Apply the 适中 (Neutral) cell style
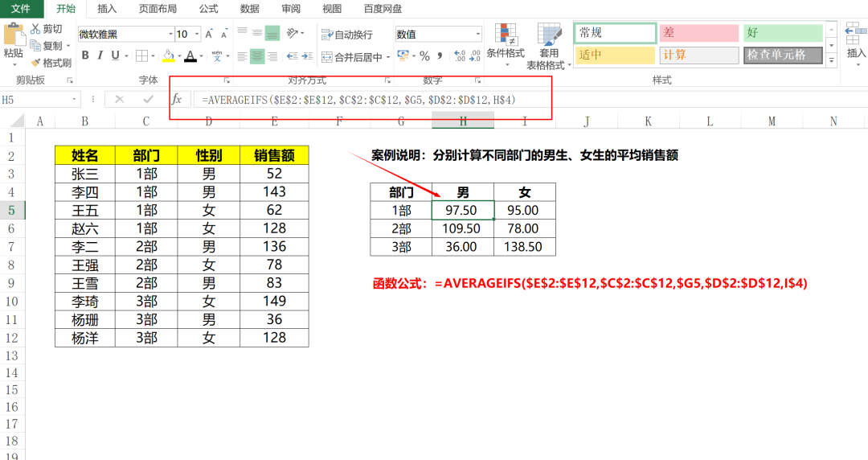Viewport: 868px width, 460px height. (615, 55)
